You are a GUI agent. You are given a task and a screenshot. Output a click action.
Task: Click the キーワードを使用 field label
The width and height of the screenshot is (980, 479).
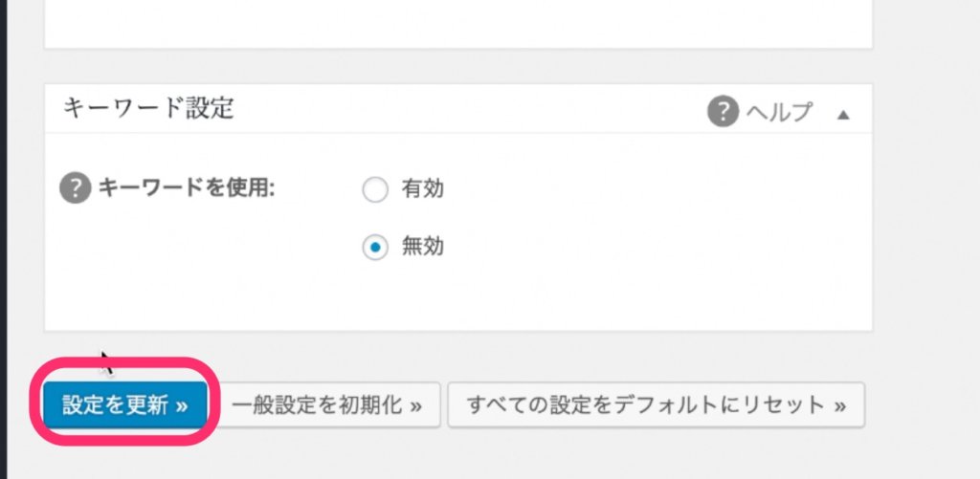[187, 188]
